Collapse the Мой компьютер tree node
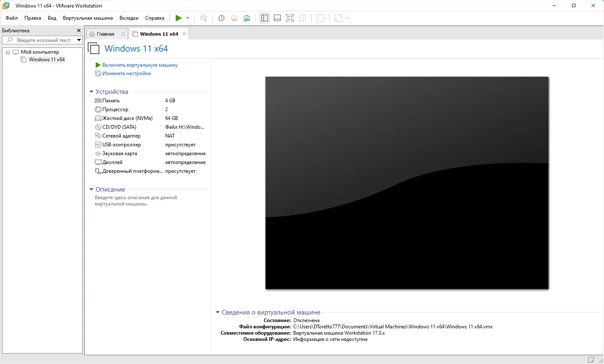Viewport: 604px width, 364px height. point(8,52)
